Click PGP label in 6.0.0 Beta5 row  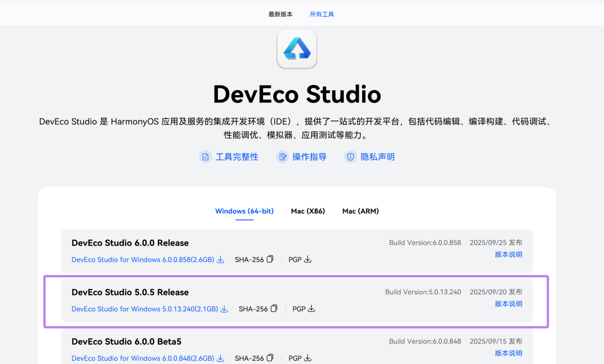click(x=295, y=358)
